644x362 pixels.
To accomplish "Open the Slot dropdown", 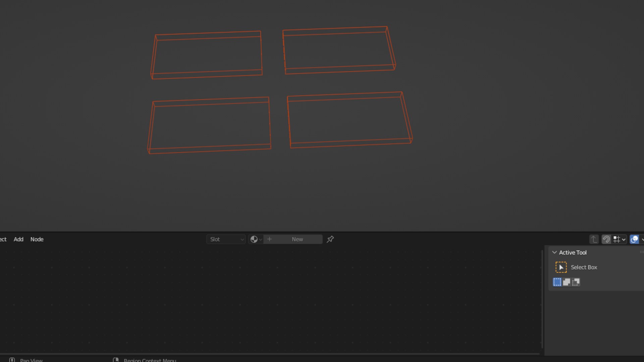I will pyautogui.click(x=226, y=239).
